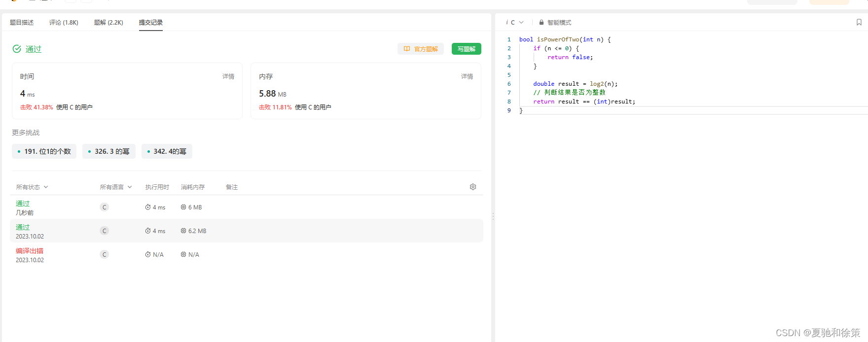The width and height of the screenshot is (868, 342).
Task: Click the lock icon beside 智能模式
Action: (541, 23)
